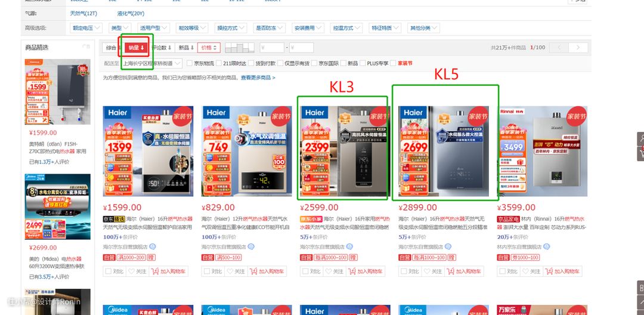Go to next results page arrow

click(578, 48)
